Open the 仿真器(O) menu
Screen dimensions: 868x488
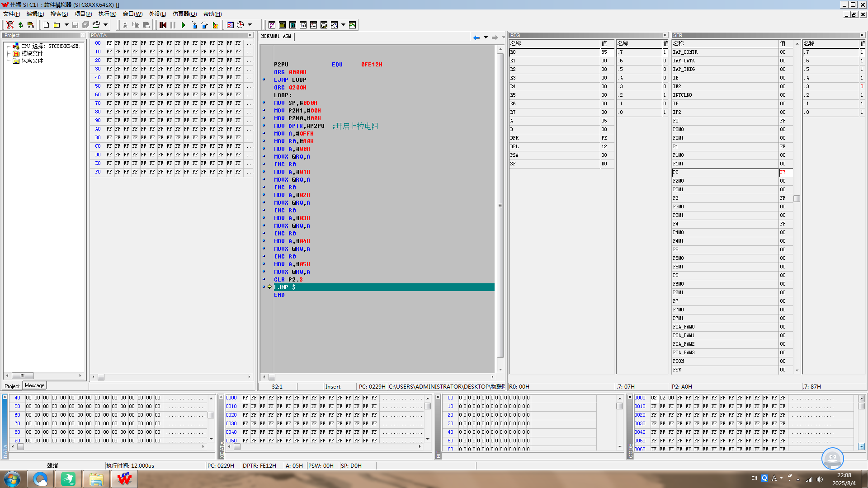tap(184, 14)
